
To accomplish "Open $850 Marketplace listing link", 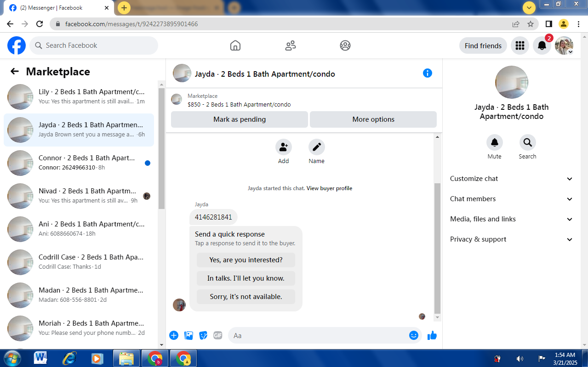I will 239,104.
